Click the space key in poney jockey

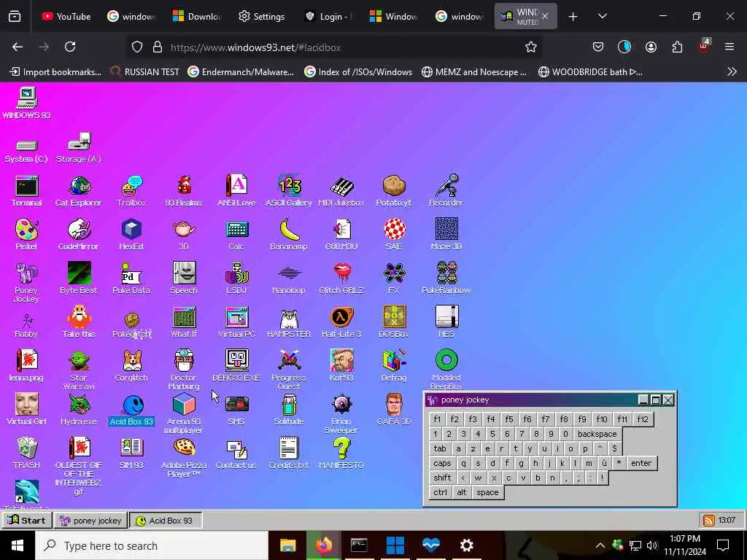tap(487, 492)
